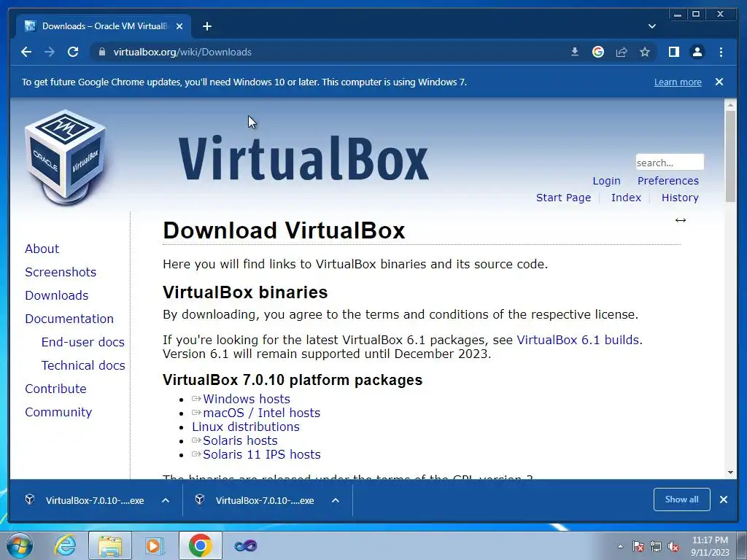Screen dimensions: 747x560
Task: Open the Login link
Action: [606, 181]
